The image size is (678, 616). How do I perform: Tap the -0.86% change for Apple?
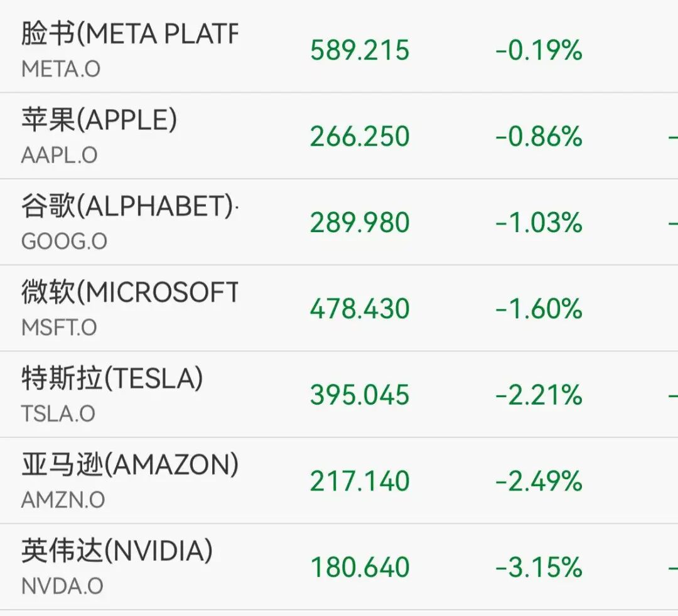click(x=539, y=136)
